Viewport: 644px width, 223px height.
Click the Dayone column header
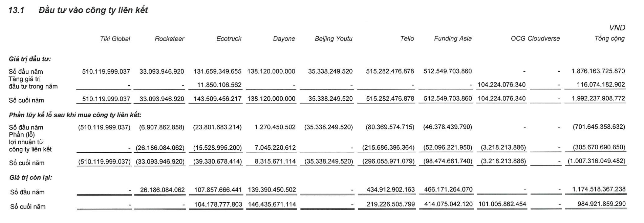point(284,39)
